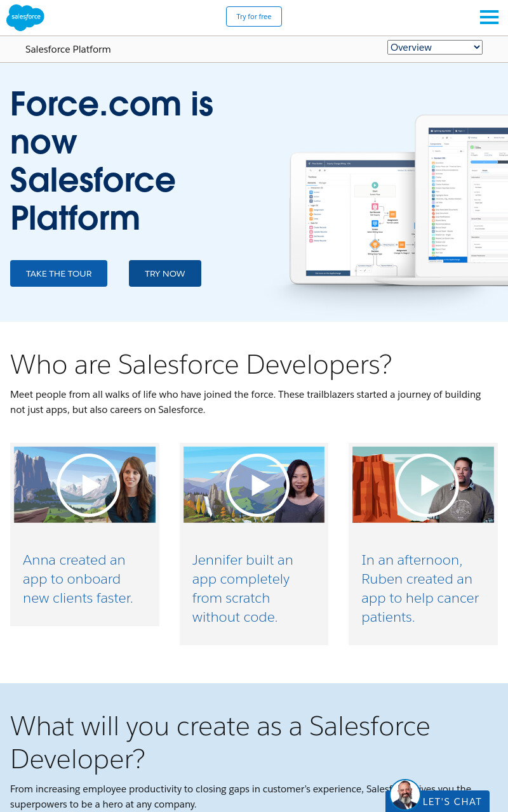Open link about Ruben's cancer patient app
The height and width of the screenshot is (812, 508).
click(x=420, y=589)
